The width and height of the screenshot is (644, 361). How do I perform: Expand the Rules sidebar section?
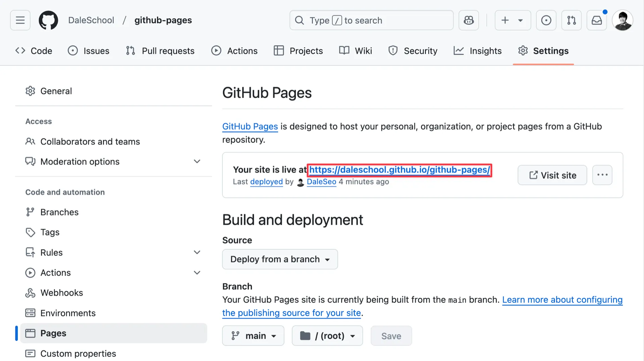click(197, 252)
